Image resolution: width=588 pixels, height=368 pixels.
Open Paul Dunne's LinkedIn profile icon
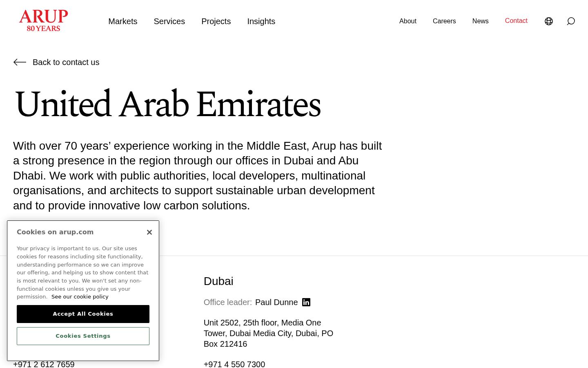(x=306, y=302)
